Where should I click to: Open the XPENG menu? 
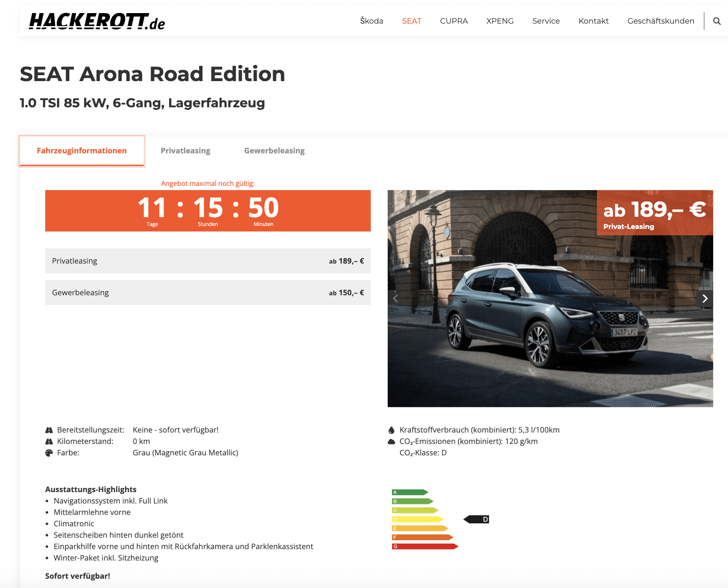[x=500, y=21]
